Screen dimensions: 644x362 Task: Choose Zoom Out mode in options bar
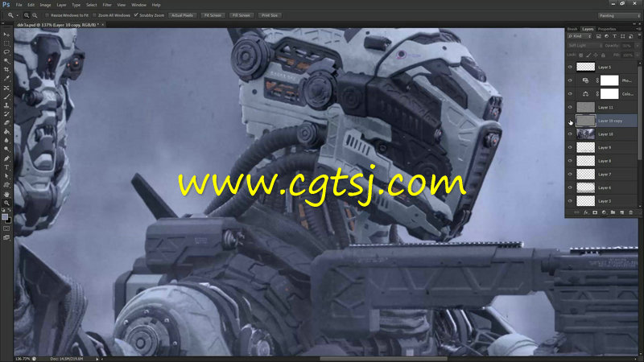point(35,15)
